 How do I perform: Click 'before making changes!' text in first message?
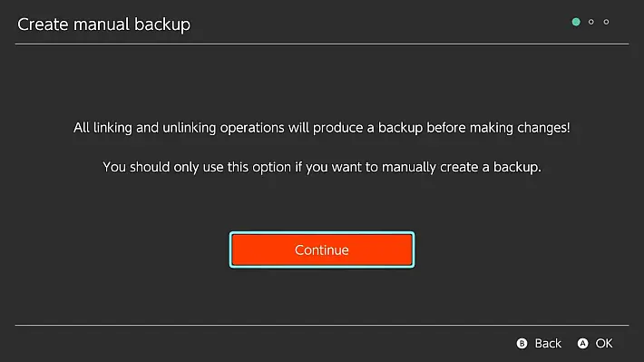[498, 128]
